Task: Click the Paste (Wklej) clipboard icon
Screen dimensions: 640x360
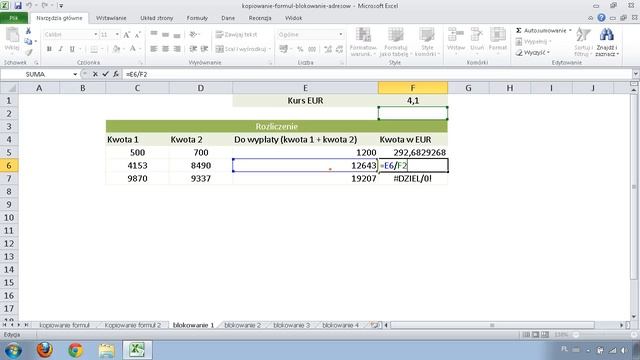Action: (x=11, y=36)
